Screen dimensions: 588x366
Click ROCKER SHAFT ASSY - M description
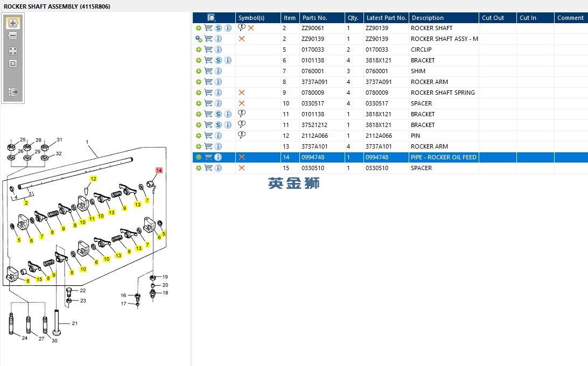click(444, 39)
